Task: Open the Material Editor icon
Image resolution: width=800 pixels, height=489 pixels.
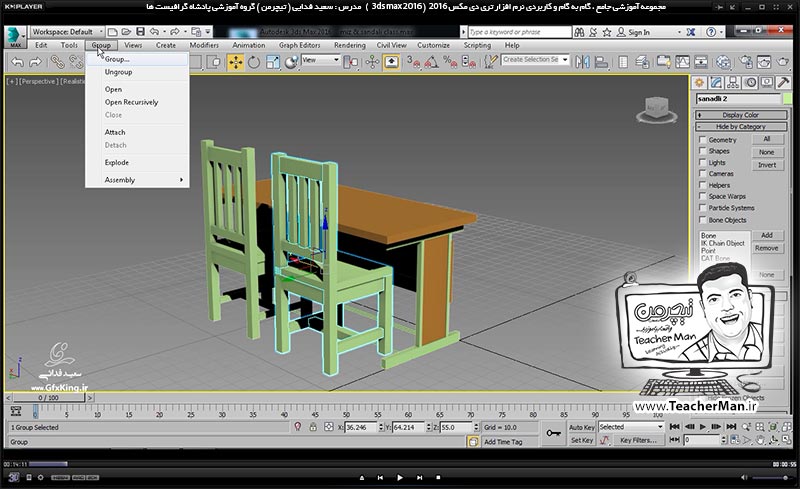Action: [723, 62]
